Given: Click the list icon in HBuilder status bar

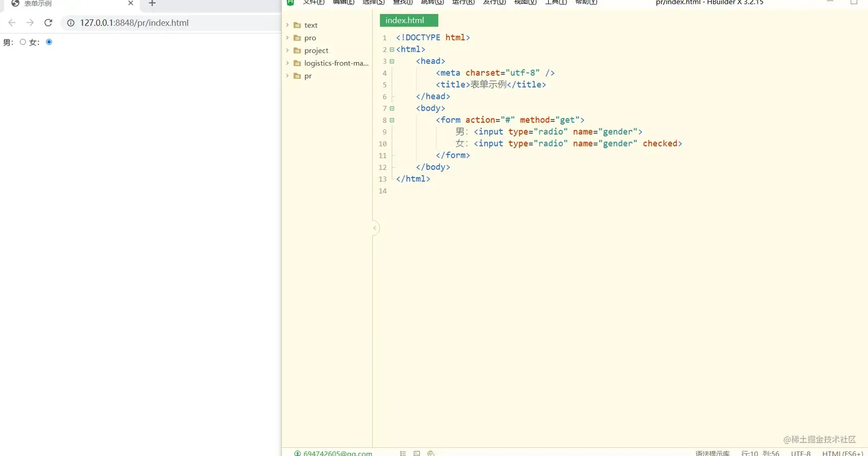Looking at the screenshot, I should pos(403,453).
